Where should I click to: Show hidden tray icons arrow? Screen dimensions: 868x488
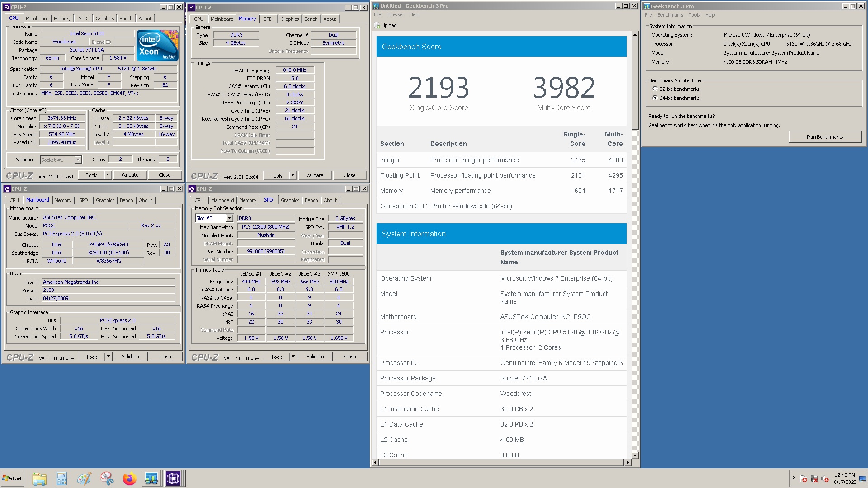click(793, 478)
